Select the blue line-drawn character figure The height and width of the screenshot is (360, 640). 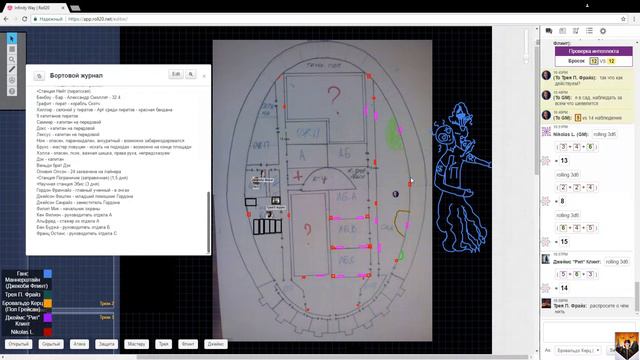461,178
